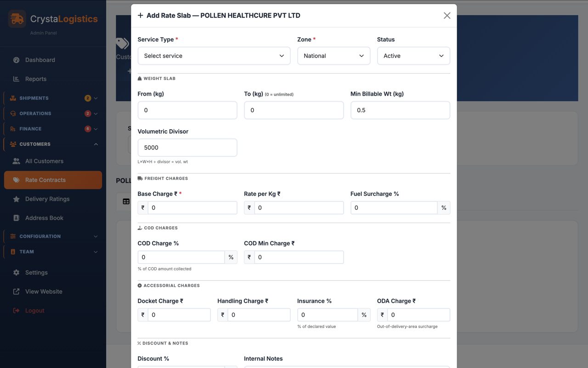Image resolution: width=588 pixels, height=368 pixels.
Task: Click the Shipments boxes icon
Action: click(13, 98)
